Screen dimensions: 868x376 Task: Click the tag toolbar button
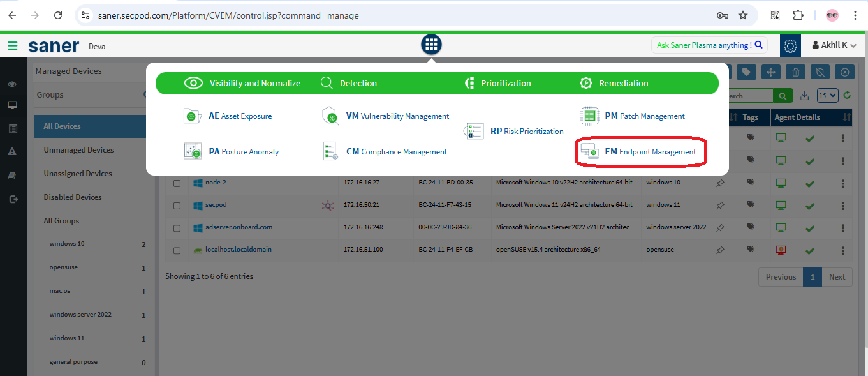coord(747,72)
